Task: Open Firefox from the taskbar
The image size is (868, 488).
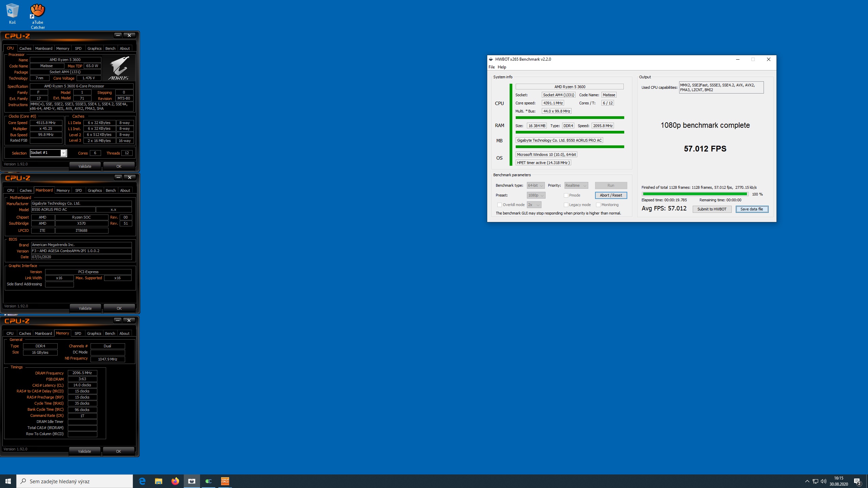Action: click(175, 481)
